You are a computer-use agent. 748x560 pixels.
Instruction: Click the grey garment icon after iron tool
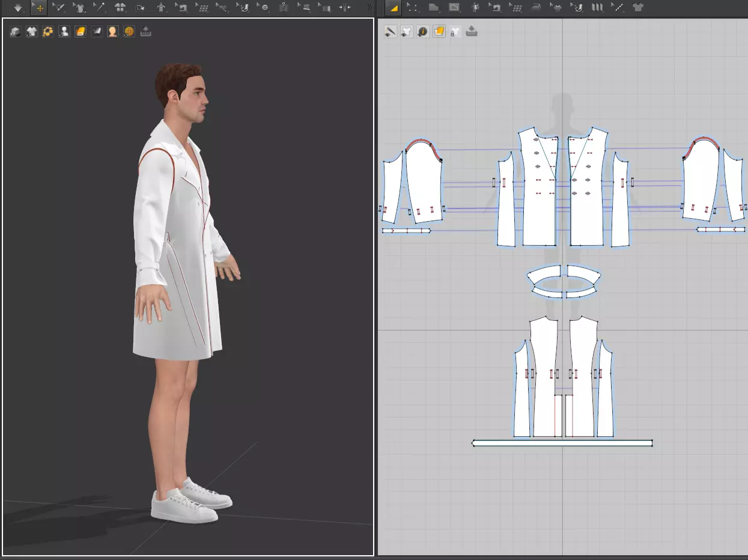click(x=556, y=8)
